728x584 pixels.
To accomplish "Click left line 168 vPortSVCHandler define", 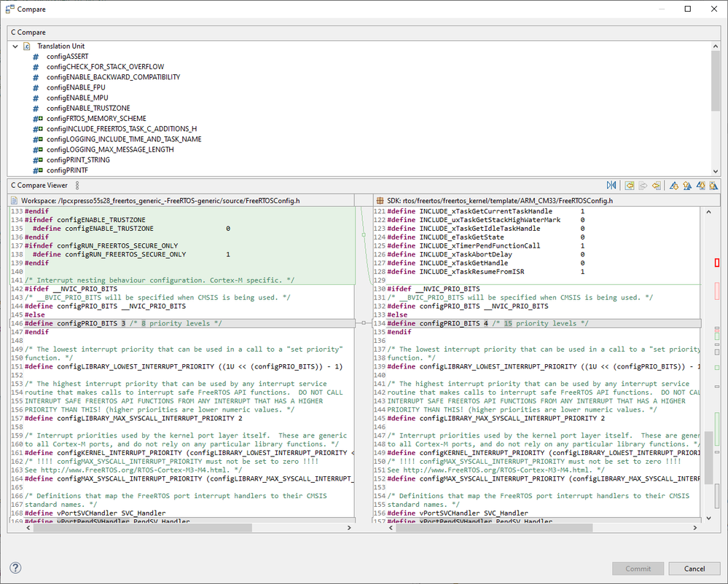I will [x=95, y=513].
